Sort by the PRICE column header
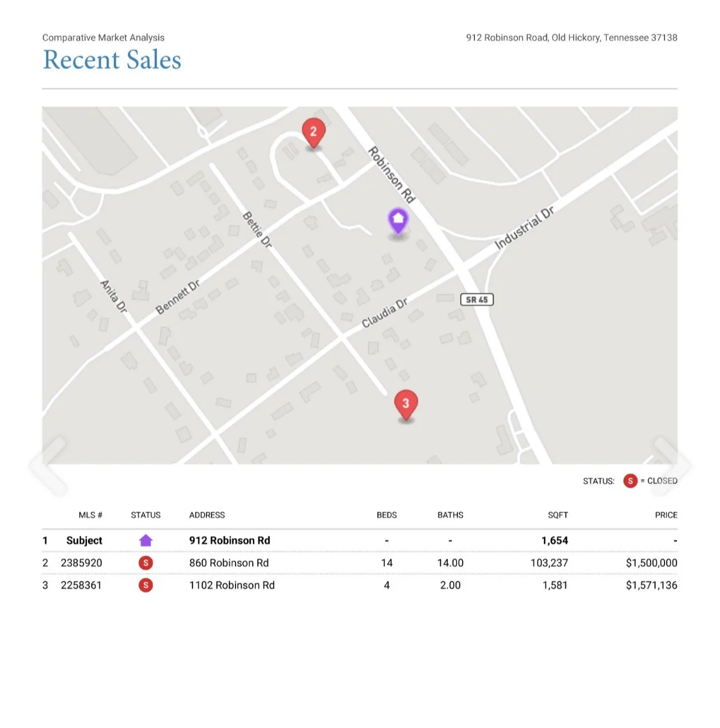This screenshot has width=720, height=728. pos(666,514)
